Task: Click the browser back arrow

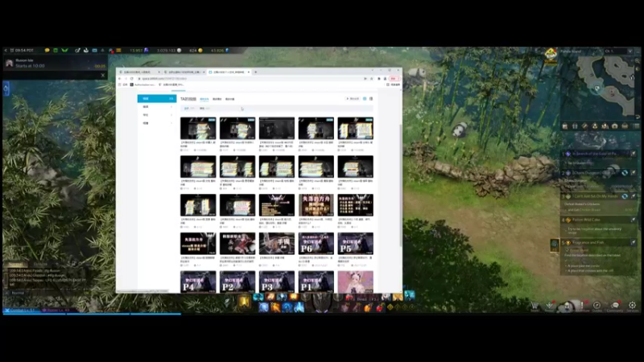Action: [x=120, y=78]
